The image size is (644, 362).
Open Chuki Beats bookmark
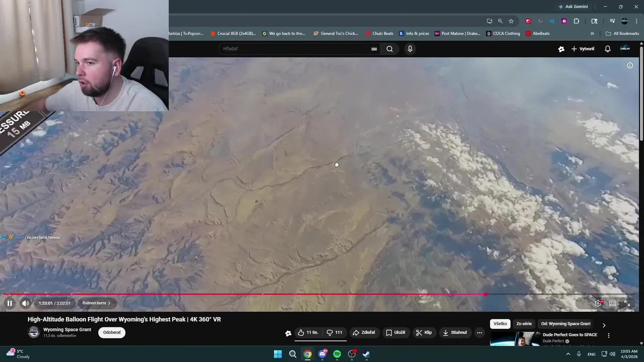pyautogui.click(x=379, y=34)
